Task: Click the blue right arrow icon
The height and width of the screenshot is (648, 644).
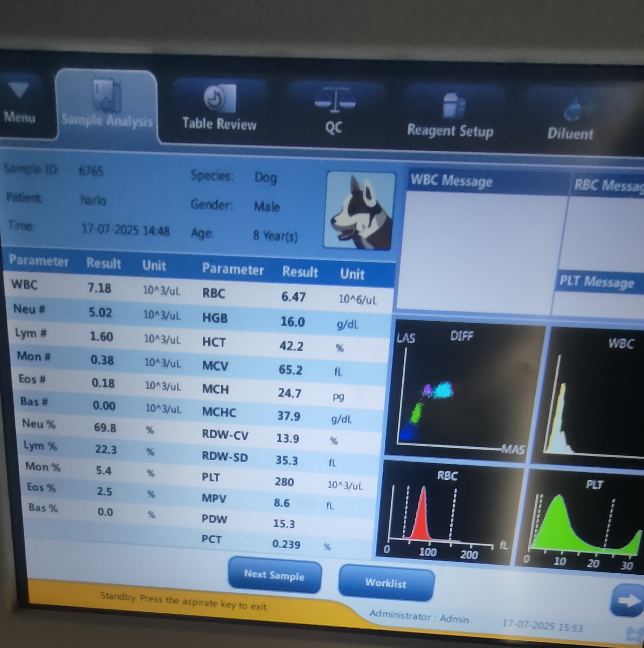Action: point(628,601)
